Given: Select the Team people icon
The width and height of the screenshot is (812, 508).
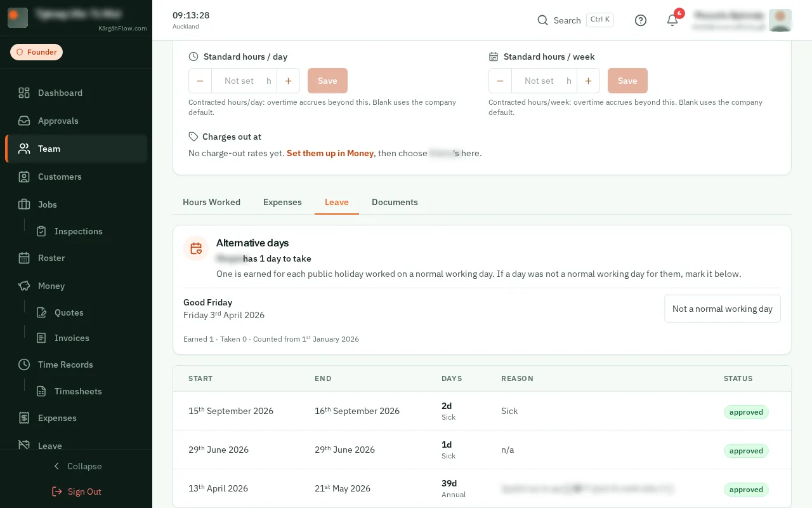Looking at the screenshot, I should pos(24,149).
